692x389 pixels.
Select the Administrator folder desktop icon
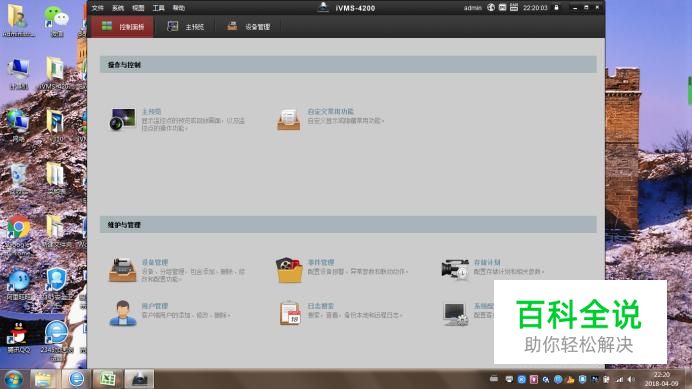[x=18, y=21]
